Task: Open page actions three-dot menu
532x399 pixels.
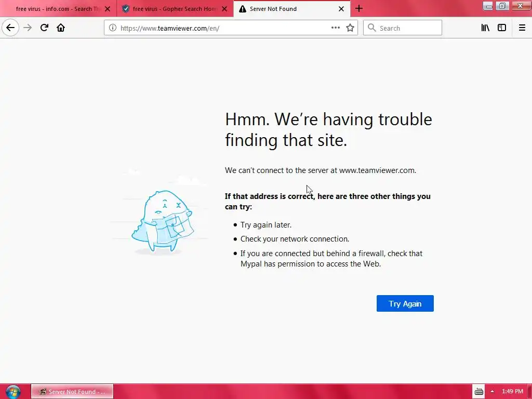Action: (336, 28)
